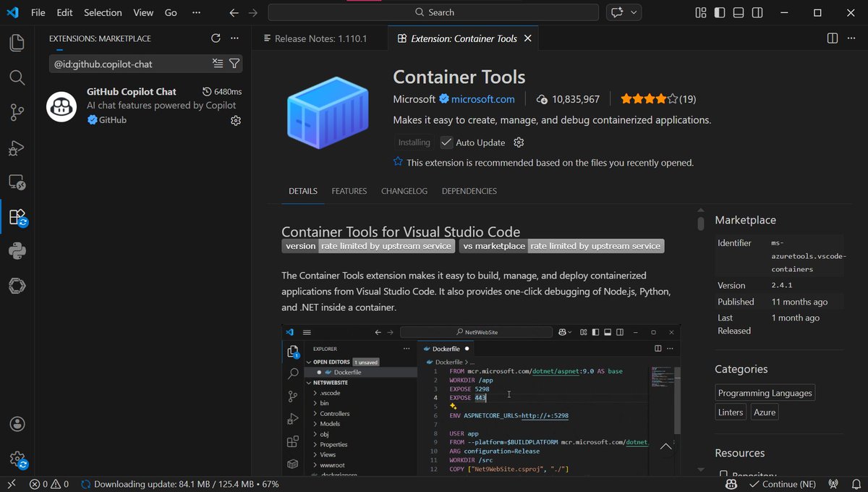Switch to the DEPENDENCIES tab

[x=469, y=191]
